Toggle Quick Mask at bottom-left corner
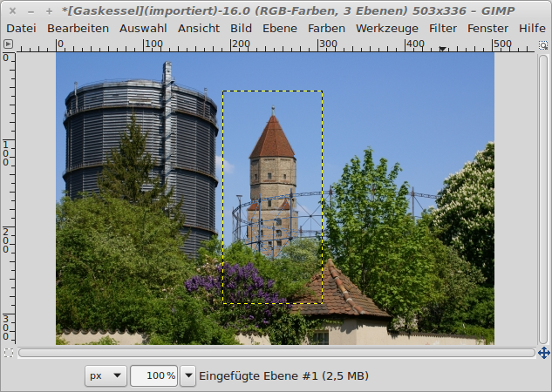Viewport: 552px width, 392px height. (x=8, y=353)
